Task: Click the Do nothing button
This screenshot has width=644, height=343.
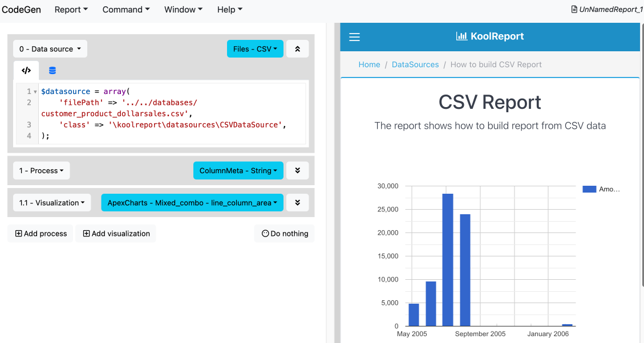Action: 285,234
